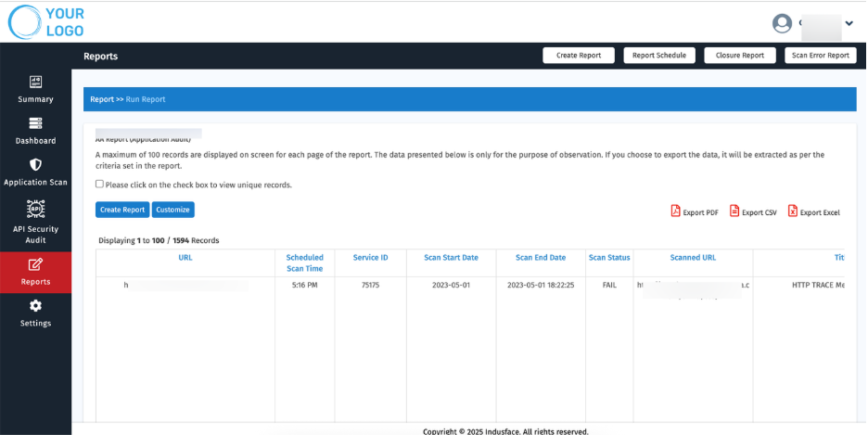Open the API Security Audit icon
This screenshot has width=868, height=435.
tap(35, 209)
